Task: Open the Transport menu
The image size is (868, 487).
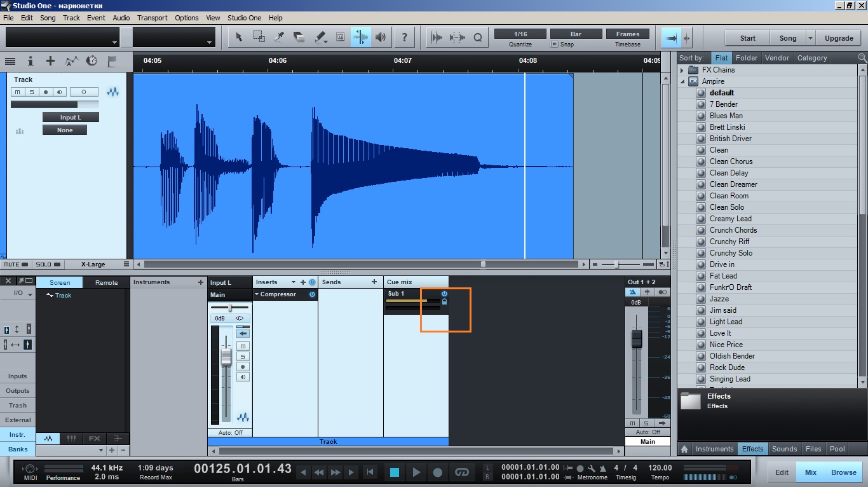Action: [153, 18]
